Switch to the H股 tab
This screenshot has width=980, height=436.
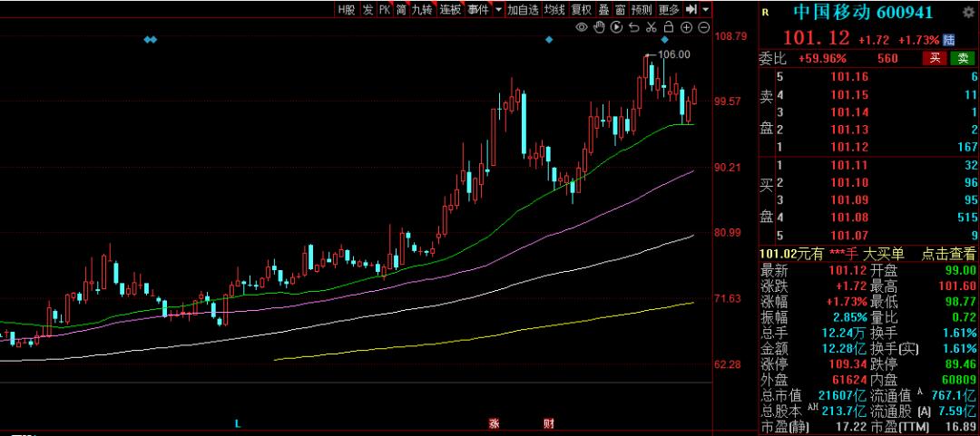pos(346,9)
